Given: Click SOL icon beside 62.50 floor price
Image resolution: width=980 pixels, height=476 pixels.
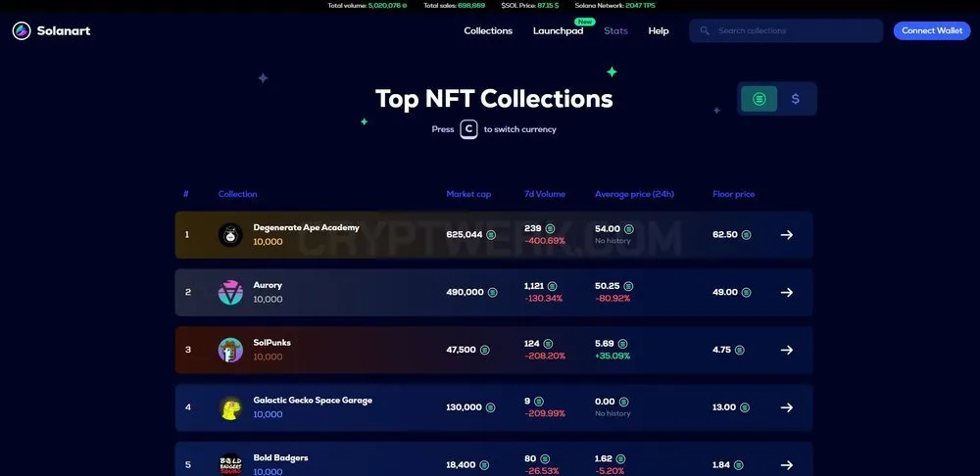Looking at the screenshot, I should (x=746, y=235).
